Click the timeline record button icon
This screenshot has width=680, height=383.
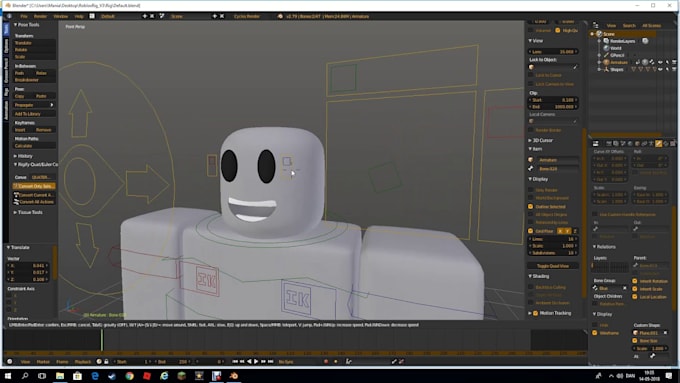[x=326, y=361]
